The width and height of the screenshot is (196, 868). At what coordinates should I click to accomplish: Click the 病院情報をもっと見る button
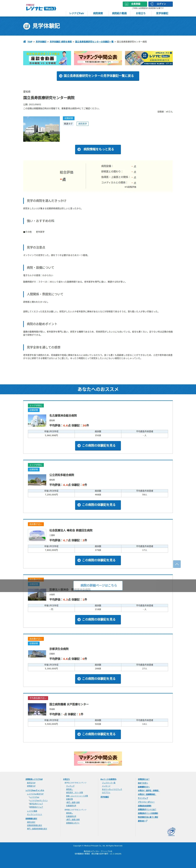pos(98,149)
